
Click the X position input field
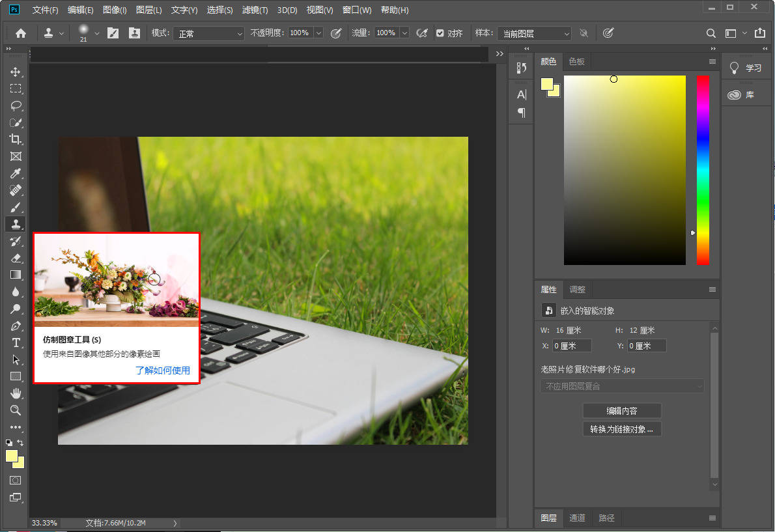click(x=571, y=346)
